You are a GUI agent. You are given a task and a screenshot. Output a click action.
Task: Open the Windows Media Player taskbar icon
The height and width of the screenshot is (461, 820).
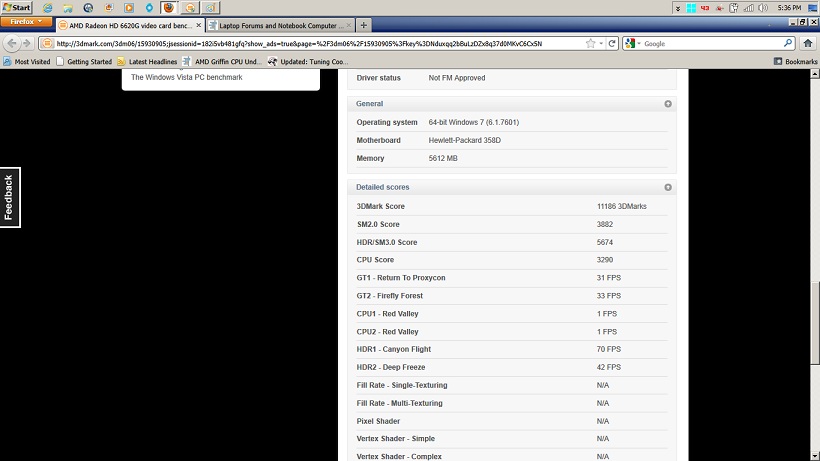pos(129,8)
